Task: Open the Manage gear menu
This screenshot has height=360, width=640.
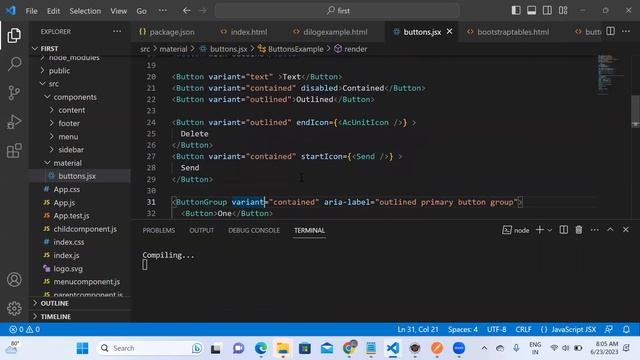Action: pos(14,308)
